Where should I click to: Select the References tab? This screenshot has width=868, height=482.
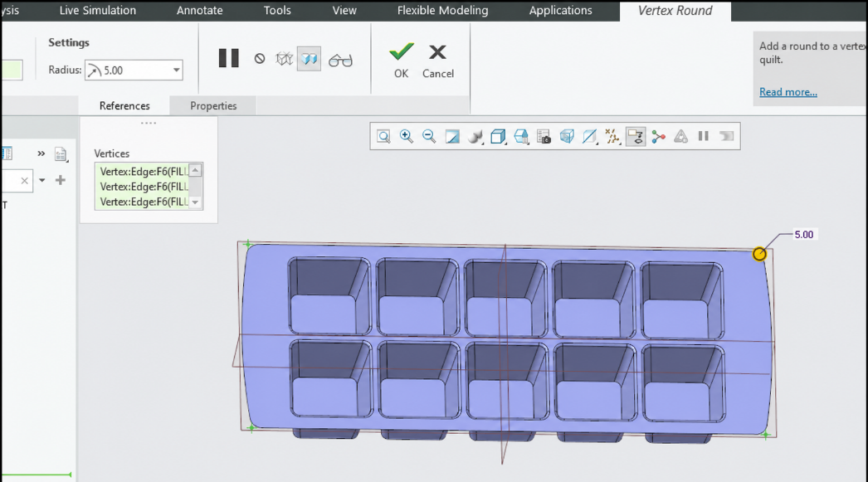[x=124, y=105]
